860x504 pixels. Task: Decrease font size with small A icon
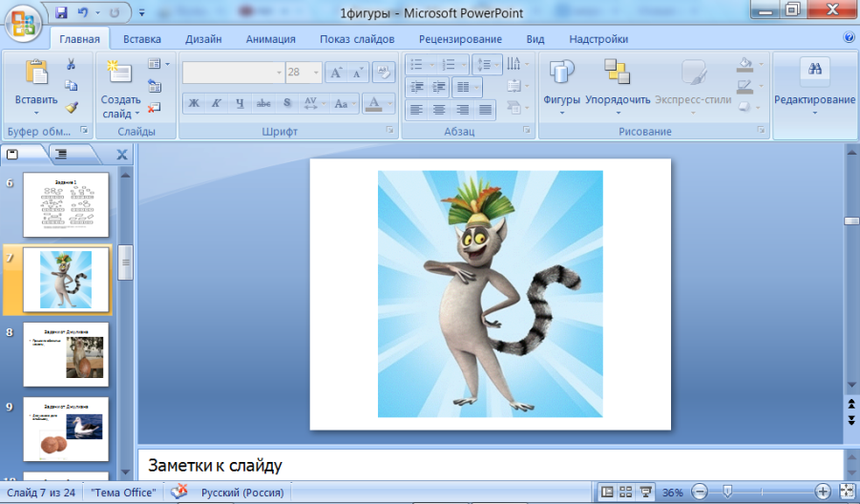pos(358,73)
